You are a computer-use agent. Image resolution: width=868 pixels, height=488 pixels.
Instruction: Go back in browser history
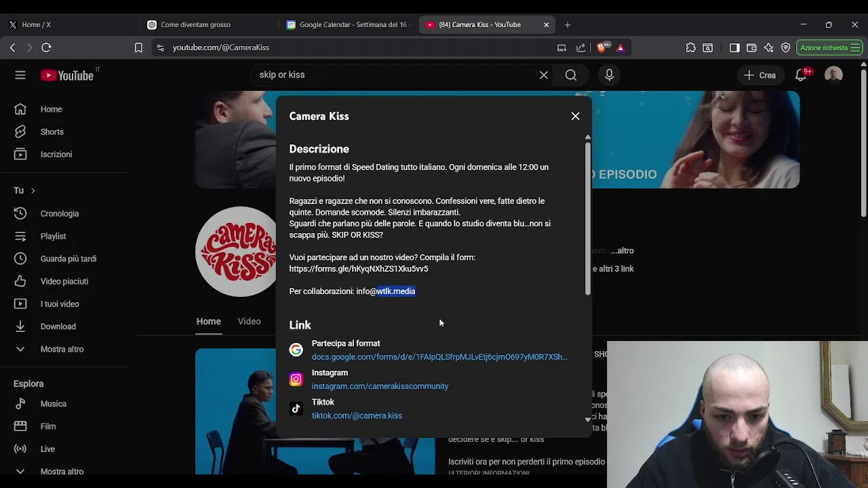click(12, 47)
